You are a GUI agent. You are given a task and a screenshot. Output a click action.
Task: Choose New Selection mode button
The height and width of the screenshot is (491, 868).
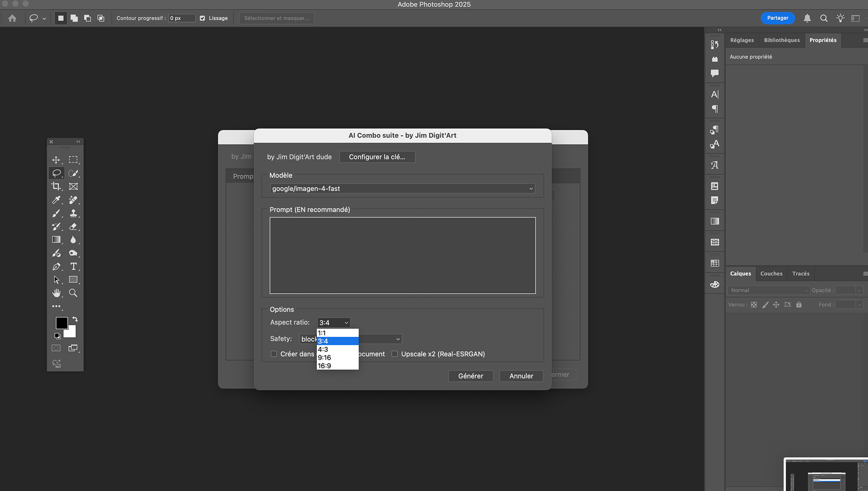point(61,18)
